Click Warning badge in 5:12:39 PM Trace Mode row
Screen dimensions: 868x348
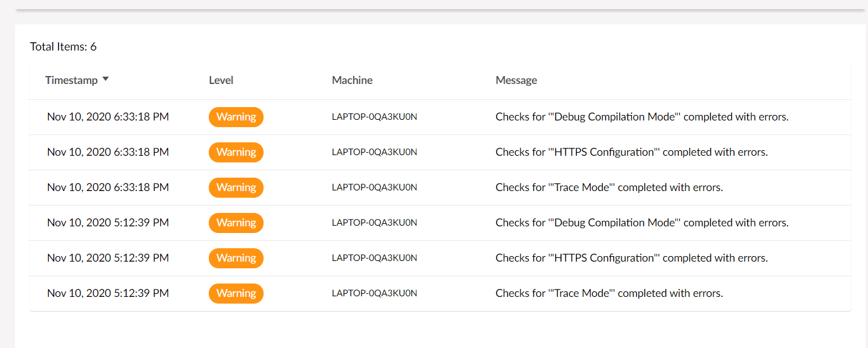(x=236, y=293)
